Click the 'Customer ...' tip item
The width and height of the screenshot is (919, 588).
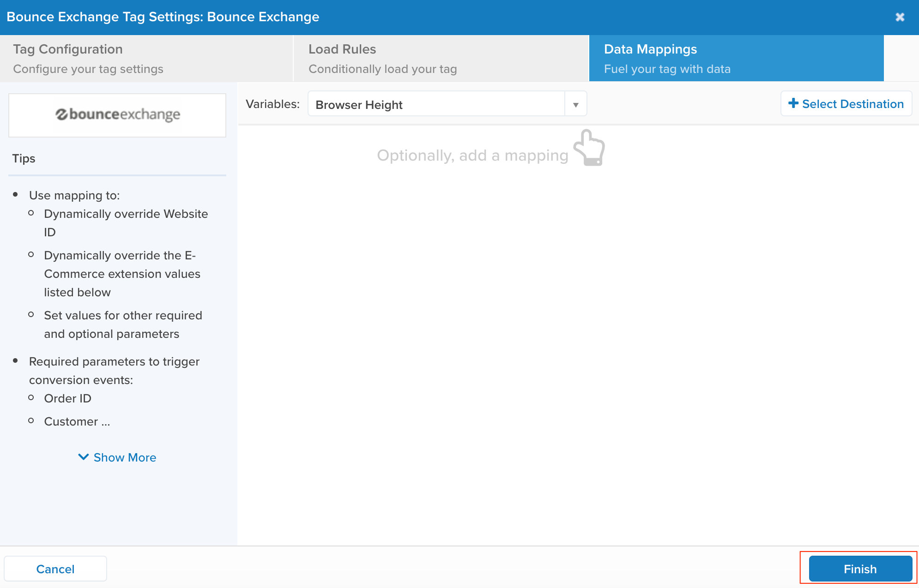(77, 421)
